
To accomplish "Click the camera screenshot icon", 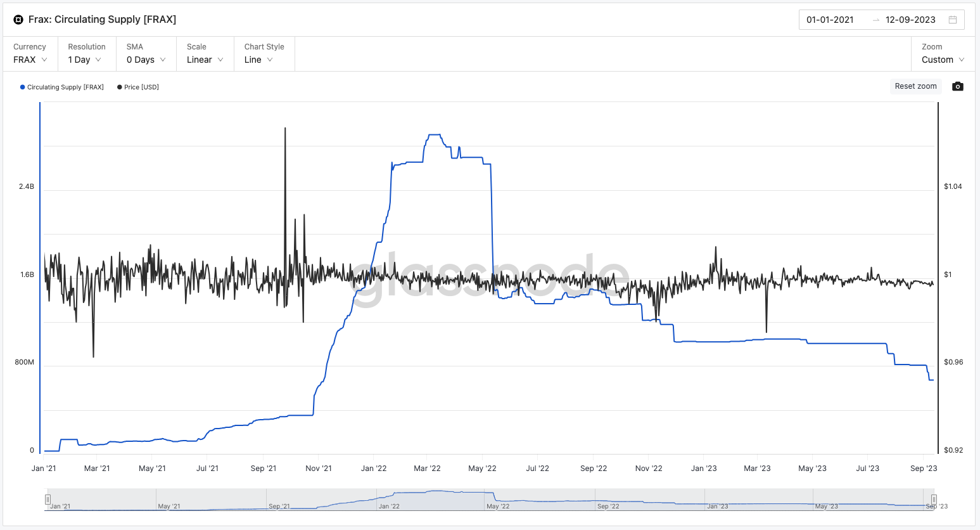I will click(957, 86).
